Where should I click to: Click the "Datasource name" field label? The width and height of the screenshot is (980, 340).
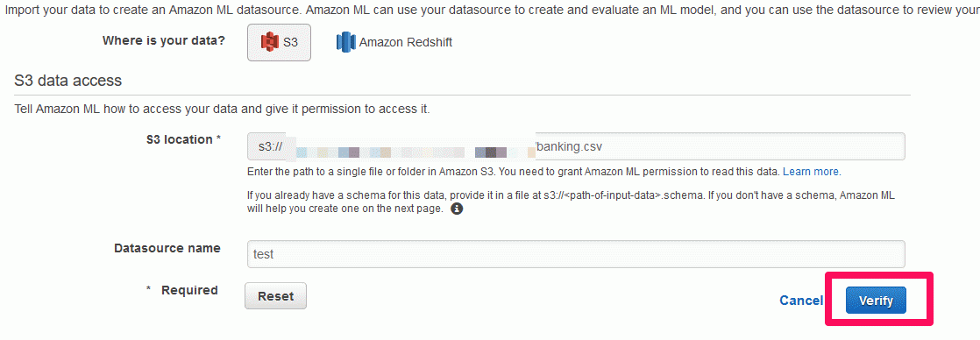point(167,247)
